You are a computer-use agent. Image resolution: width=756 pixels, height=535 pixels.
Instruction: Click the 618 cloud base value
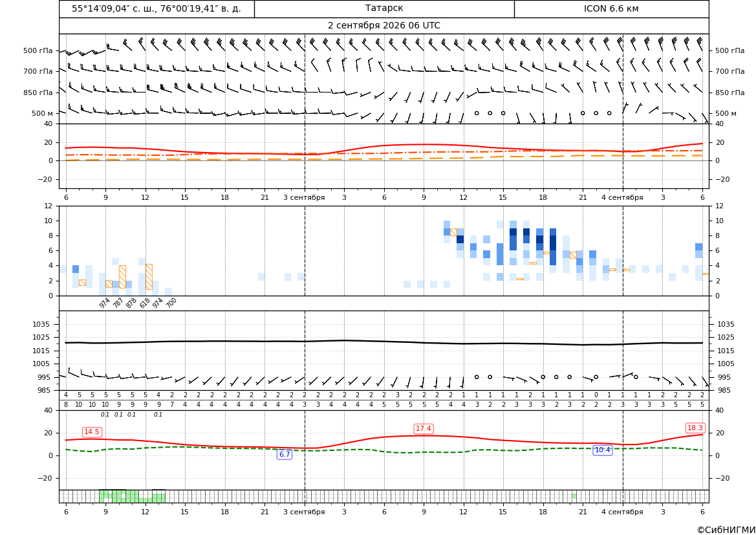pyautogui.click(x=145, y=303)
